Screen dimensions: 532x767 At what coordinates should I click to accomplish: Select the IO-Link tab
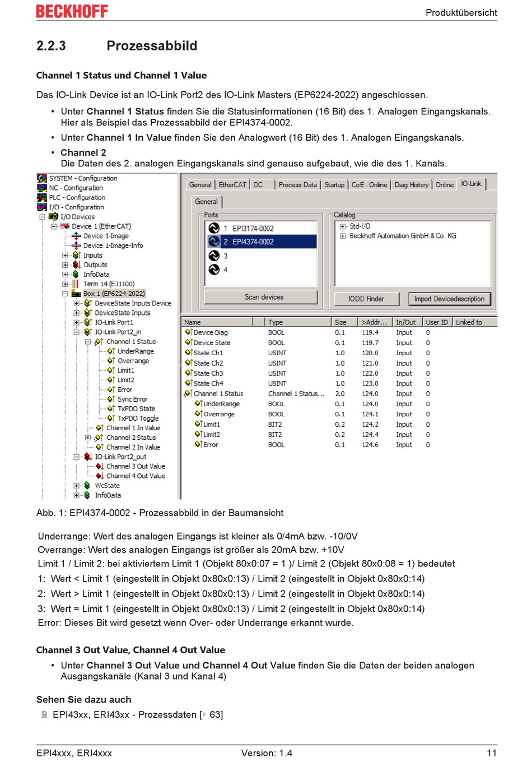[472, 184]
